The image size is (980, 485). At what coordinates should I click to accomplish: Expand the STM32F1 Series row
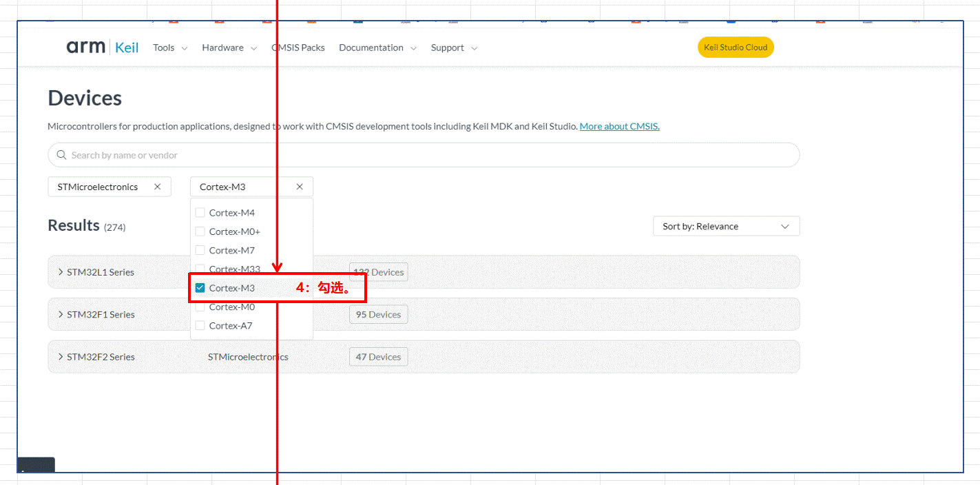pyautogui.click(x=424, y=314)
